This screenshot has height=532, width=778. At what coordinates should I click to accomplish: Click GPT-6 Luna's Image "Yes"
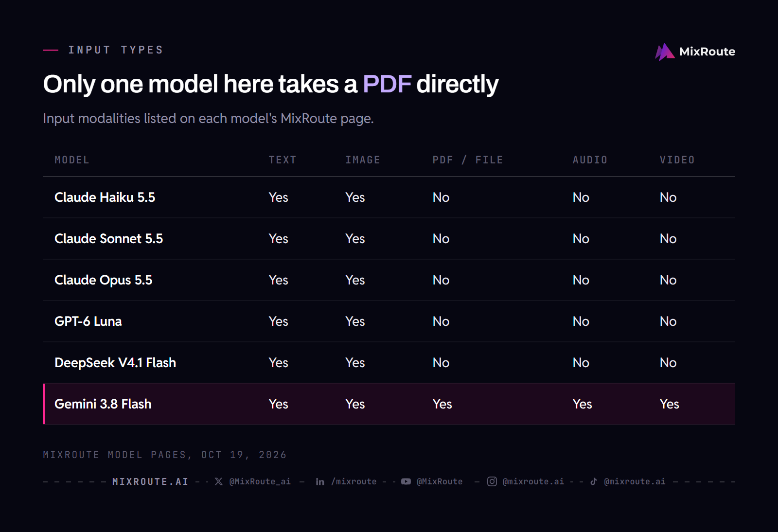(355, 321)
